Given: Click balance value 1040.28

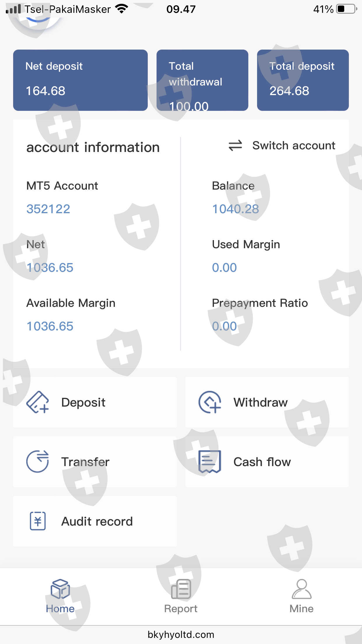Looking at the screenshot, I should coord(236,209).
